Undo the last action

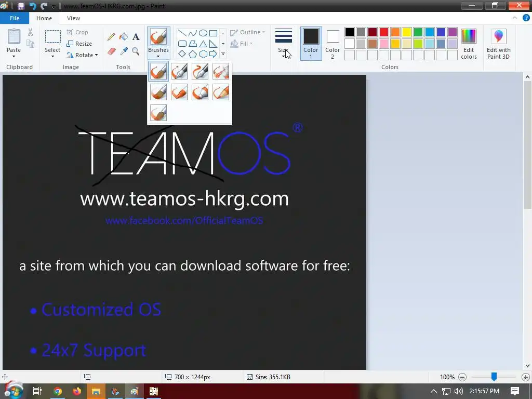pyautogui.click(x=33, y=6)
